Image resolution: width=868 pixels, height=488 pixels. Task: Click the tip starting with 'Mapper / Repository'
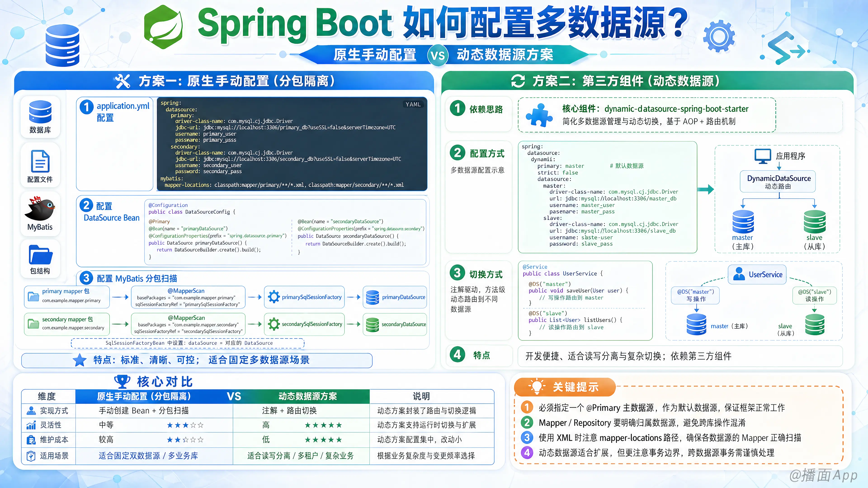point(642,423)
